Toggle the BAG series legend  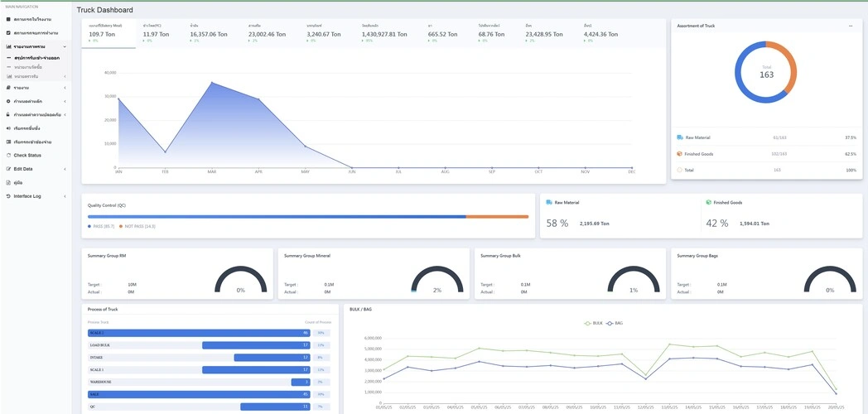point(615,323)
